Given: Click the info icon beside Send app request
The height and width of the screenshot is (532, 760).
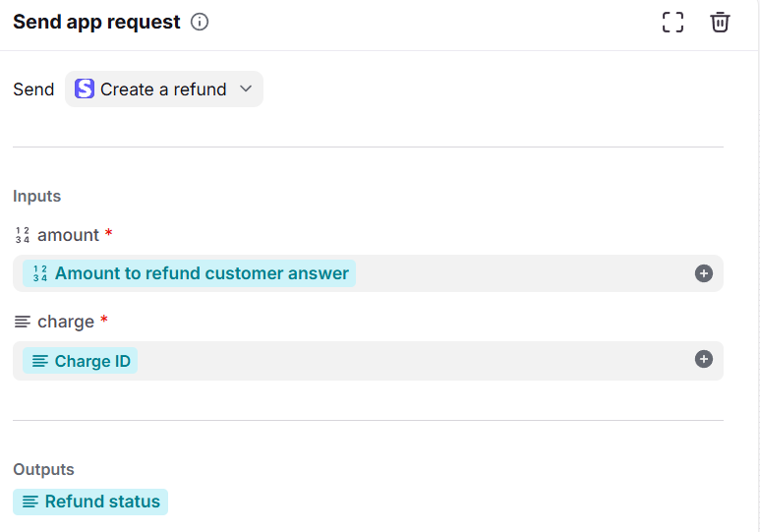Looking at the screenshot, I should (x=200, y=22).
